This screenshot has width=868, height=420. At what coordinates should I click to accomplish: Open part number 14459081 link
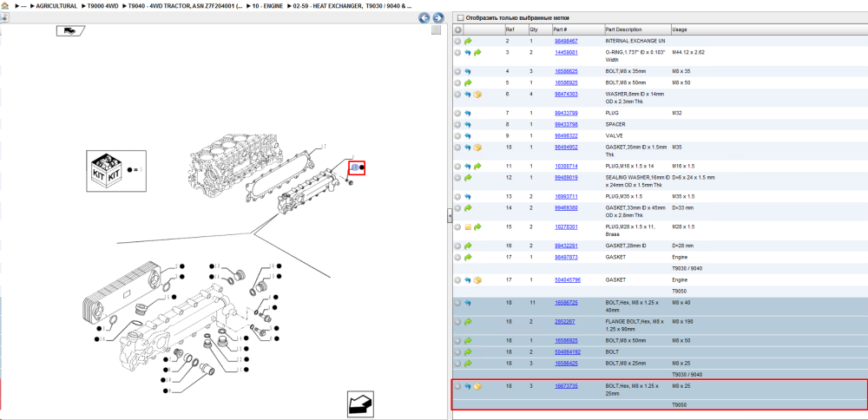pos(566,53)
